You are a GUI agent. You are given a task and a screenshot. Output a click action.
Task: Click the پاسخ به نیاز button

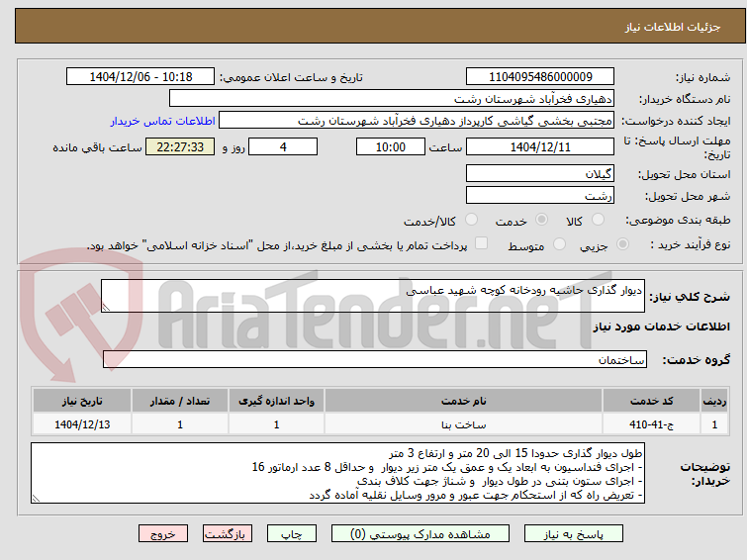pyautogui.click(x=574, y=534)
